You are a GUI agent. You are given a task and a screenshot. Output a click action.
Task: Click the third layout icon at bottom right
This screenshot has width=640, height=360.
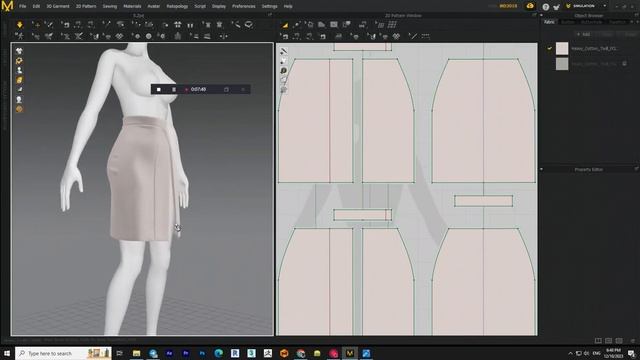619,340
